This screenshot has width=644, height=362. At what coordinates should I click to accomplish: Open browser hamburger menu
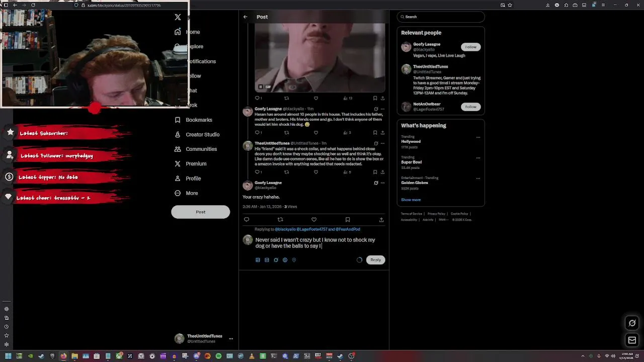point(603,5)
